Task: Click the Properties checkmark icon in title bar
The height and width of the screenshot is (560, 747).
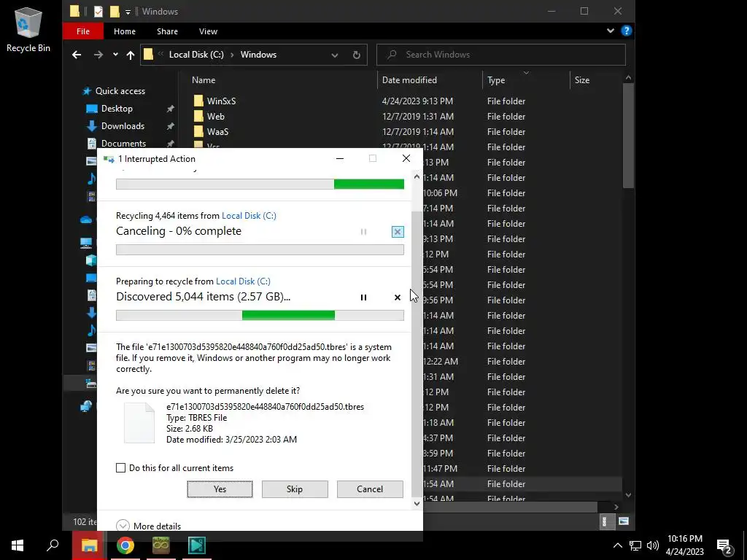Action: pos(98,12)
